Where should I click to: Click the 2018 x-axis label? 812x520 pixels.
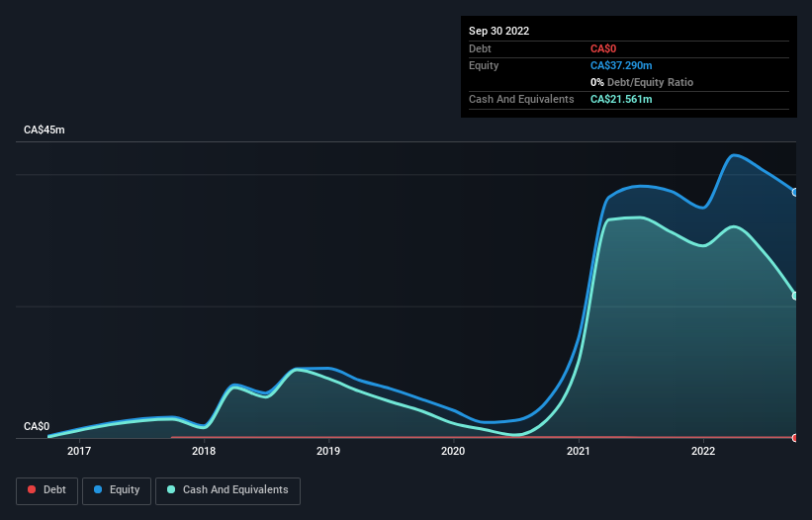[x=204, y=451]
